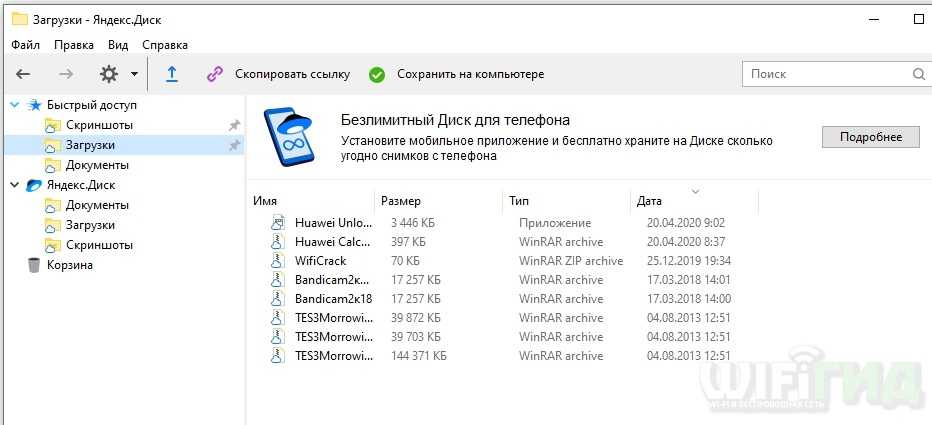Click in the Поиск search field
The image size is (932, 425).
(825, 74)
